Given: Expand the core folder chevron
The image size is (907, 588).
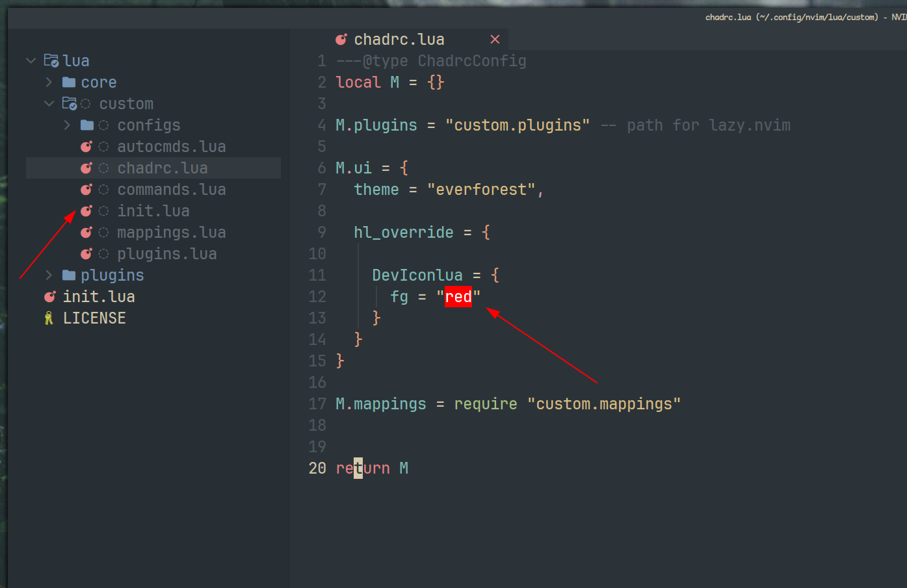Looking at the screenshot, I should (49, 83).
